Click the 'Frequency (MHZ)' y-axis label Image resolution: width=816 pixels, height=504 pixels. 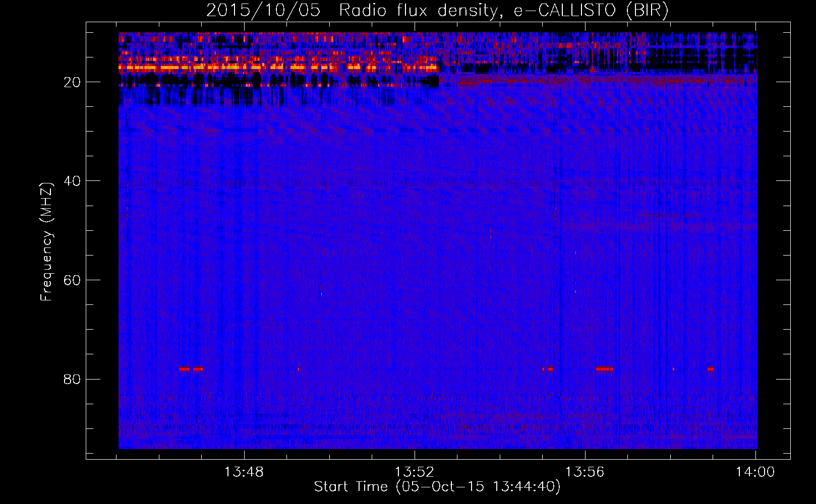[x=46, y=242]
